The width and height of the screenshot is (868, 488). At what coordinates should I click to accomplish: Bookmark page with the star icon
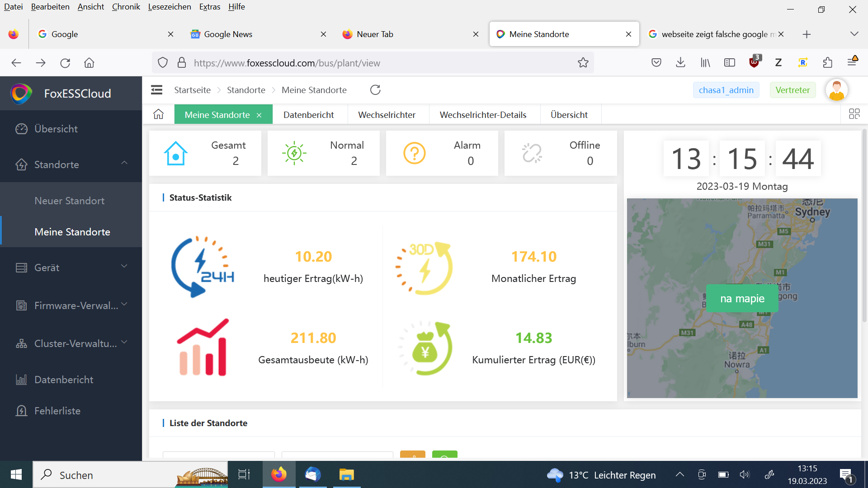583,63
